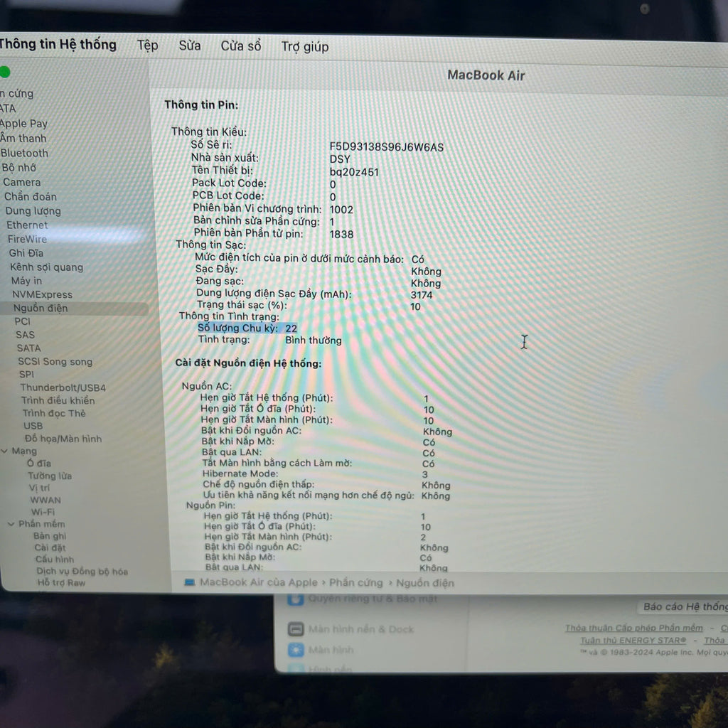Select WWAN under Mạng
728x728 pixels.
[45, 500]
